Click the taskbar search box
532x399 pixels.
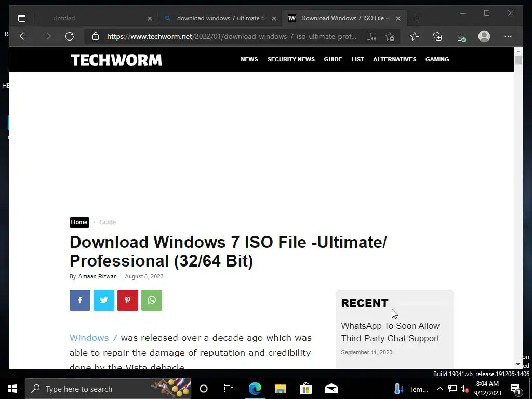[108, 389]
